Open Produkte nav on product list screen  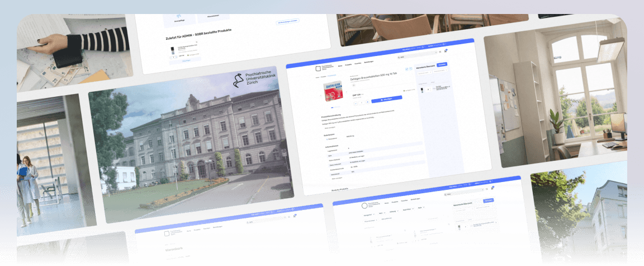click(x=395, y=202)
